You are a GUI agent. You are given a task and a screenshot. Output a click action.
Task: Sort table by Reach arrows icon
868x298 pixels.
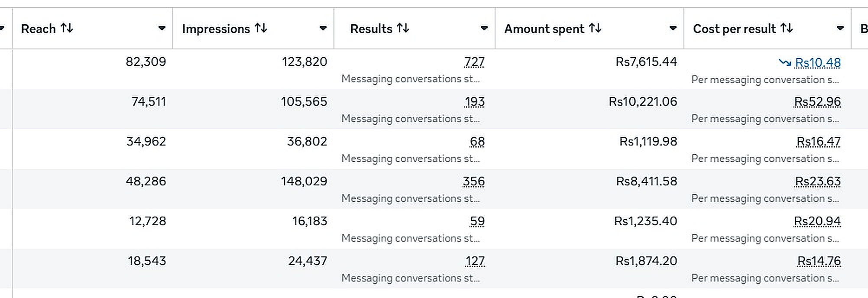(x=67, y=28)
